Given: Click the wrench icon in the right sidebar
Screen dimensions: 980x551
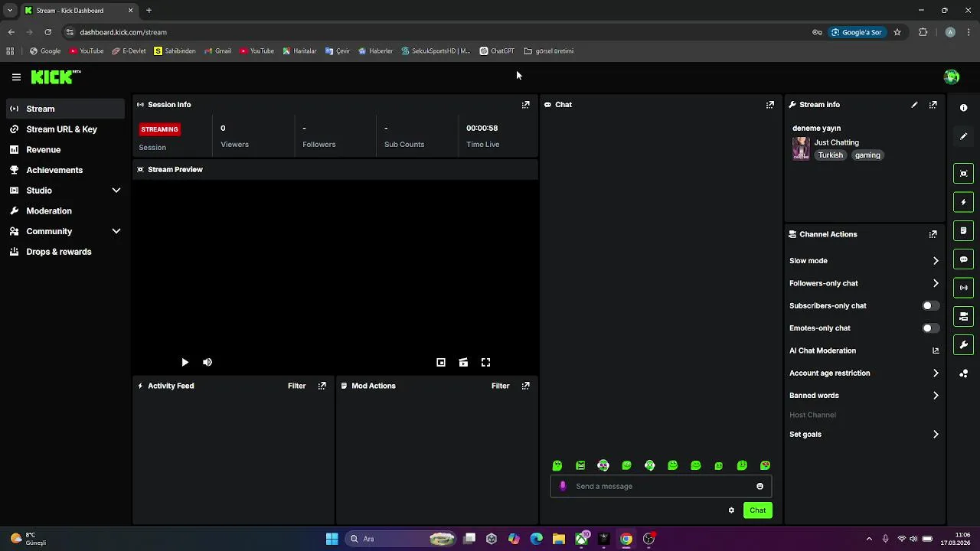Looking at the screenshot, I should pos(963,345).
